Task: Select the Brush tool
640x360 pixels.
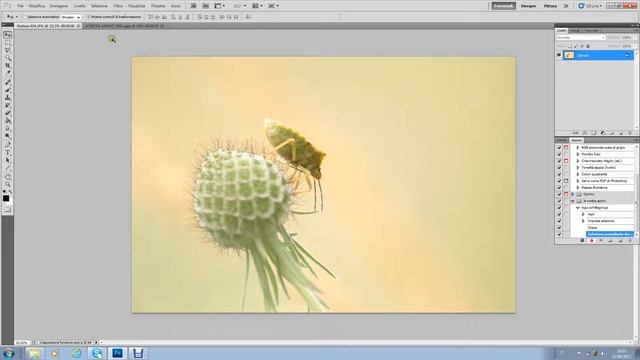Action: click(x=7, y=90)
